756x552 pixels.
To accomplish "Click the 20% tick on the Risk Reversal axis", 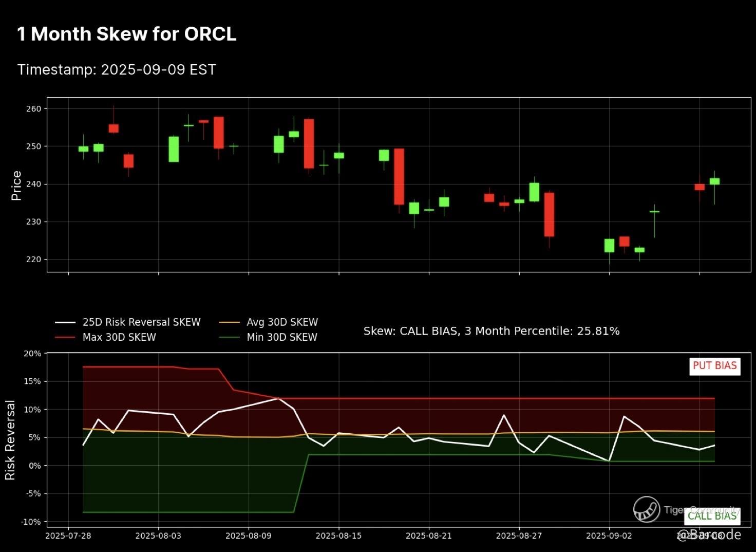I will point(32,354).
